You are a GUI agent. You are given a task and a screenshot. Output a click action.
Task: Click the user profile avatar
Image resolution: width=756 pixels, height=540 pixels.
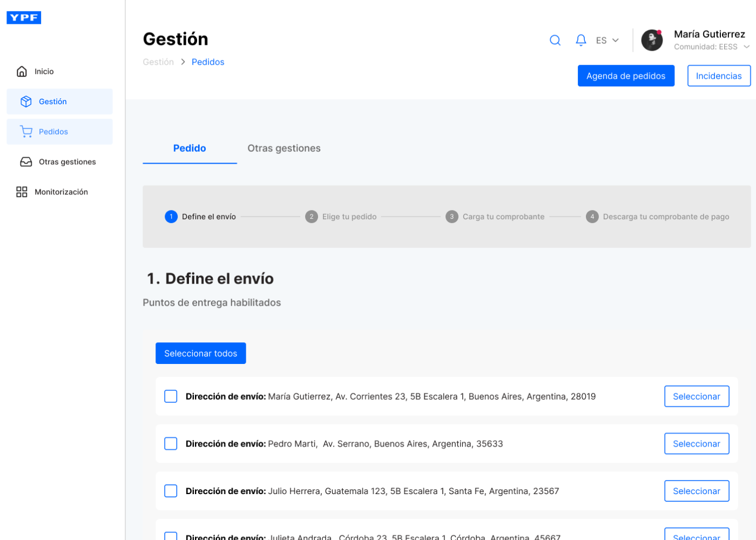[652, 40]
